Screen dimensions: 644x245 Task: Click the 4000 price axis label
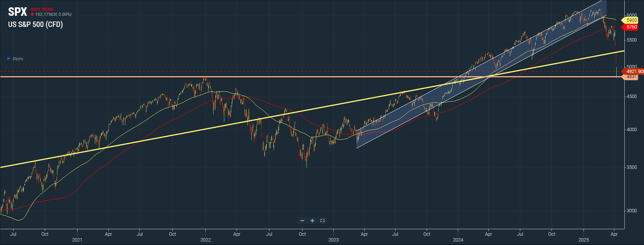[x=632, y=130]
